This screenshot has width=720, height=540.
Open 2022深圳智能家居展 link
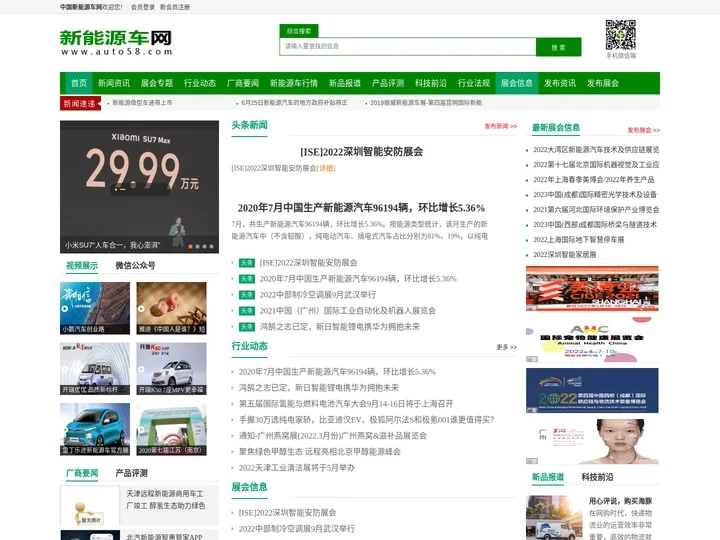point(564,255)
